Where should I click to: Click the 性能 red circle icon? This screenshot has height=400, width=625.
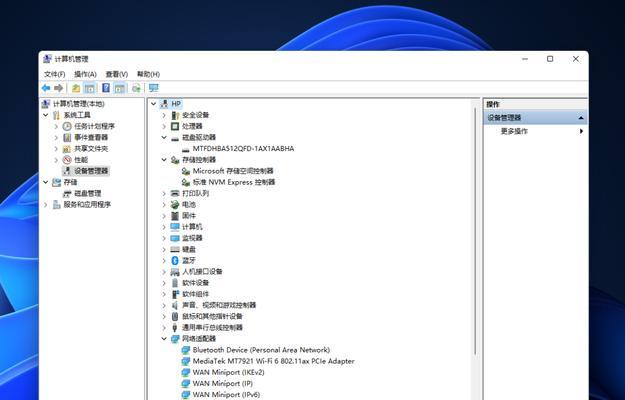pos(67,160)
